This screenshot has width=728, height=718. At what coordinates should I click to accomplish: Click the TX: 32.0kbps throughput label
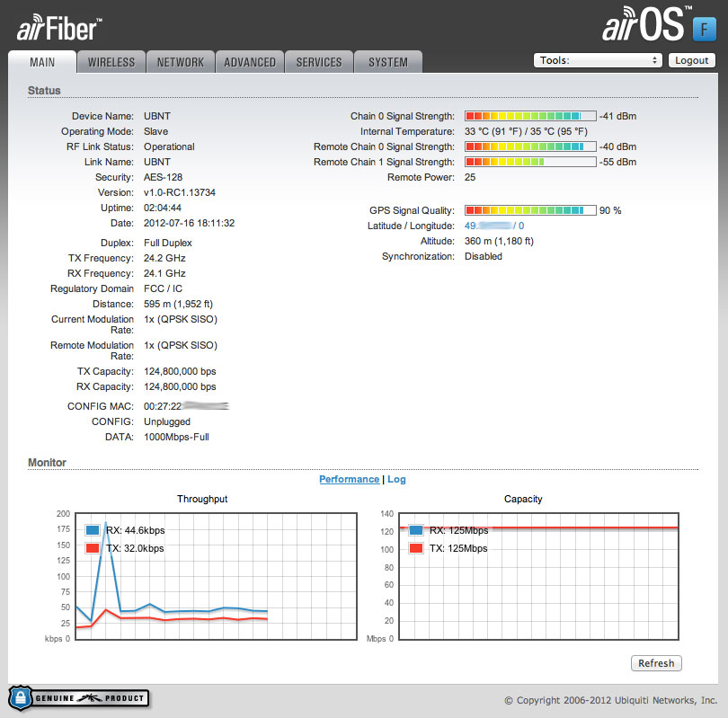(135, 548)
